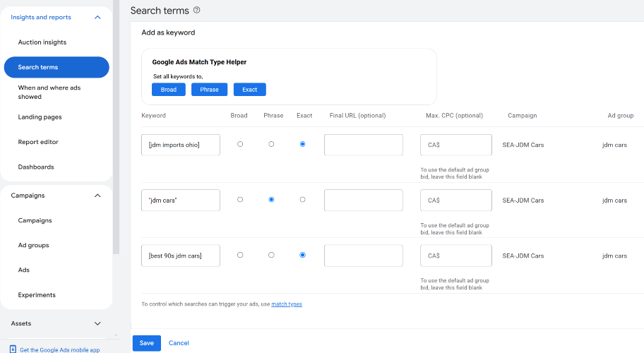Open Dashboards page

[x=36, y=167]
